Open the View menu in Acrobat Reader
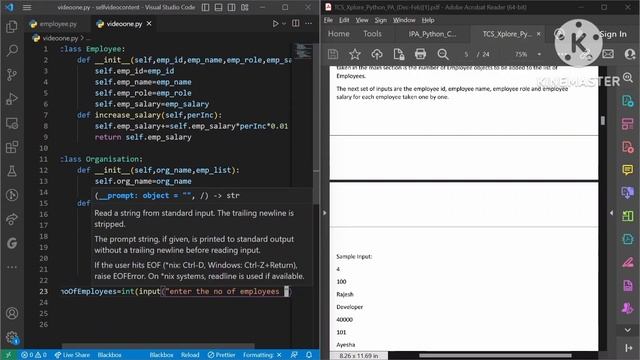 pos(362,20)
